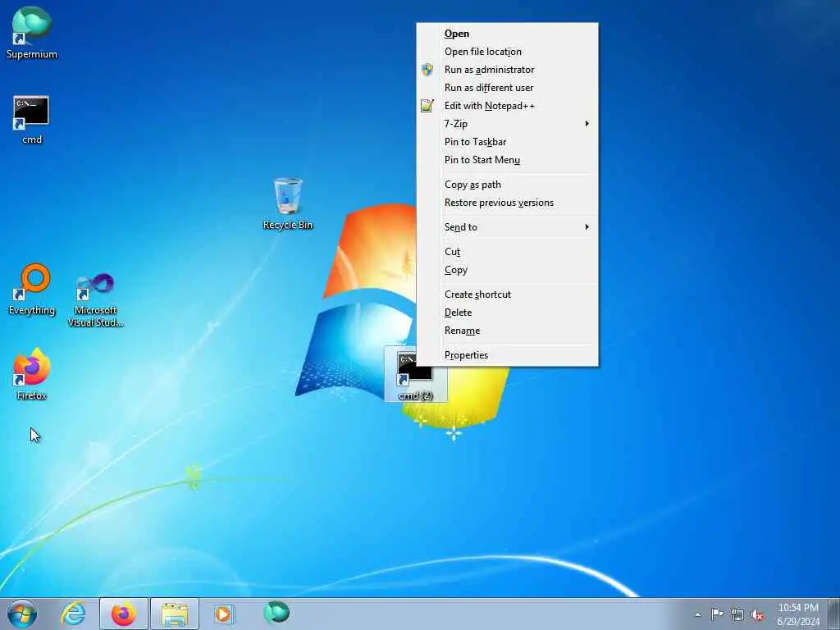Open the Send to menu entry
The width and height of the screenshot is (840, 630).
(507, 227)
